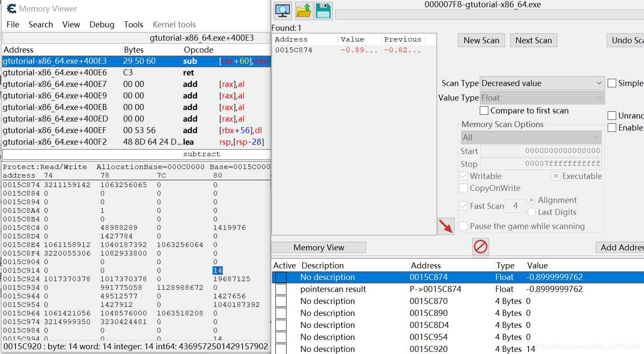644x354 pixels.
Task: Open Memory View button
Action: tap(319, 247)
